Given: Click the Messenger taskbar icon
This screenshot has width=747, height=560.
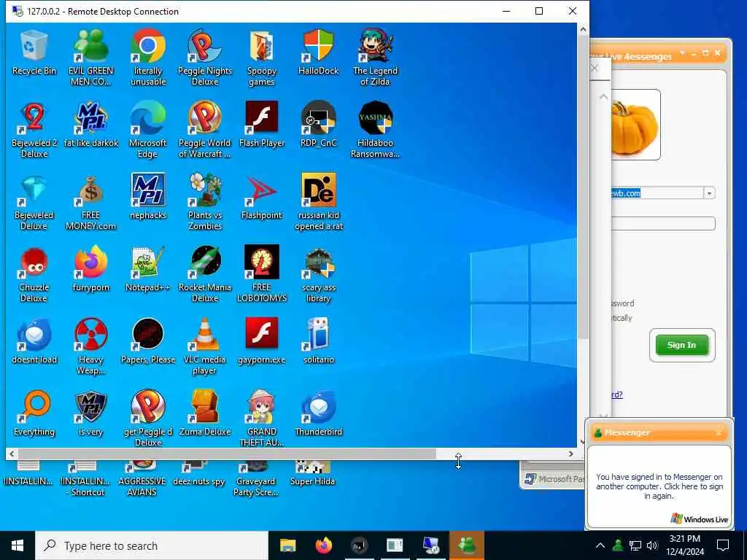Looking at the screenshot, I should [467, 545].
